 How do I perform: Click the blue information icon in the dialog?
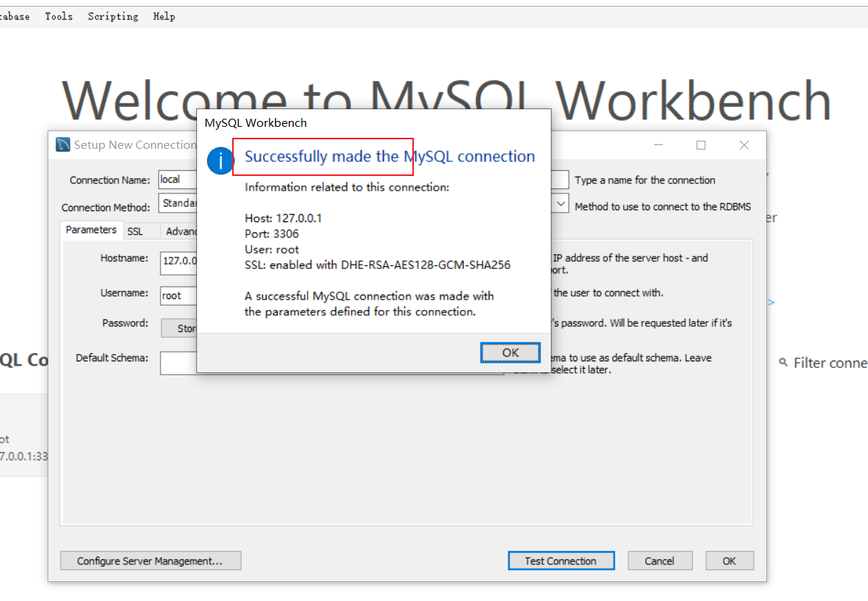click(220, 161)
